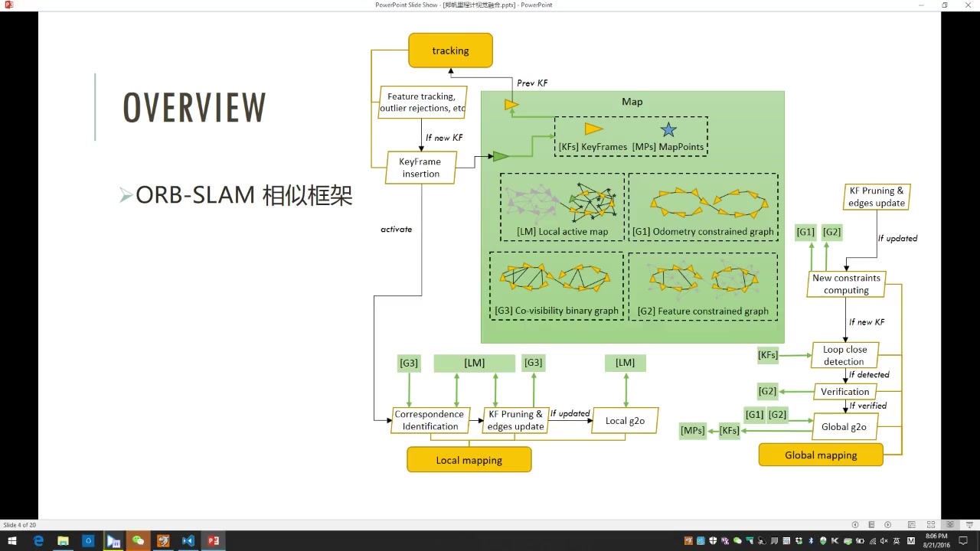The width and height of the screenshot is (980, 551).
Task: Click 'Correspondence Identification' box
Action: pos(430,420)
